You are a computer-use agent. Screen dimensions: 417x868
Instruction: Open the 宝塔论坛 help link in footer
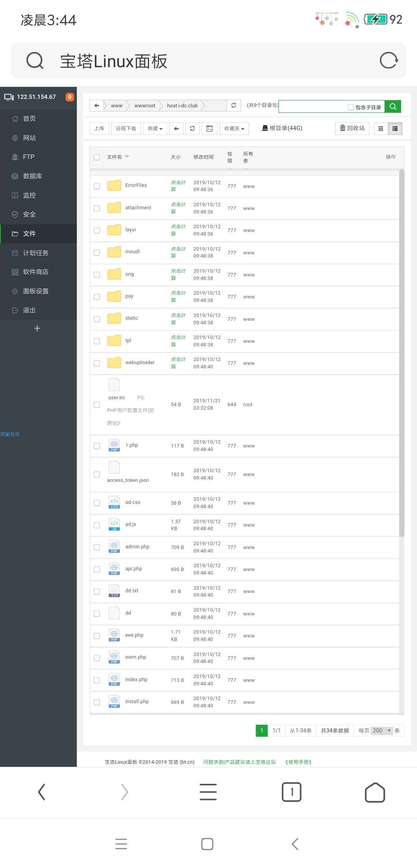(239, 762)
